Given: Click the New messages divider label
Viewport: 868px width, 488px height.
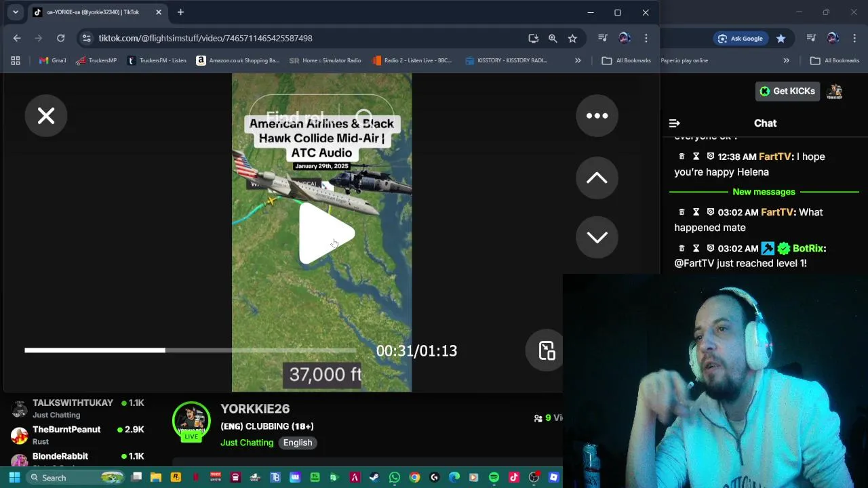Looking at the screenshot, I should [764, 192].
